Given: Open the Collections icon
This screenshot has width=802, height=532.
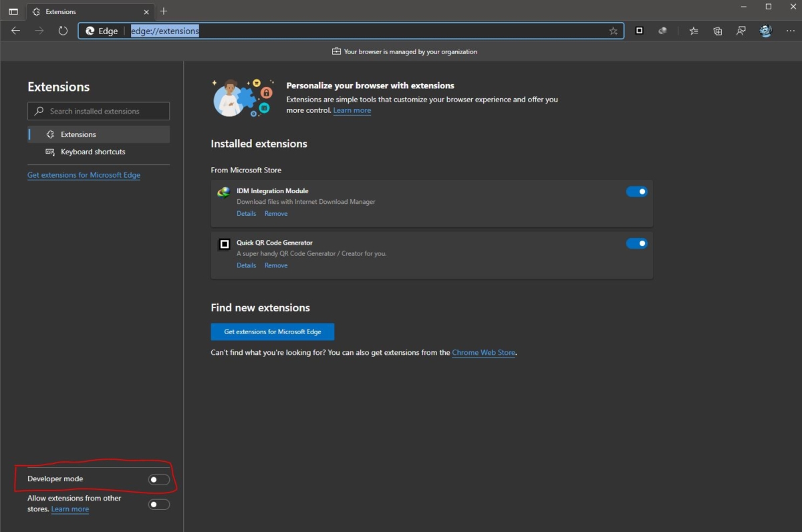Looking at the screenshot, I should 717,31.
